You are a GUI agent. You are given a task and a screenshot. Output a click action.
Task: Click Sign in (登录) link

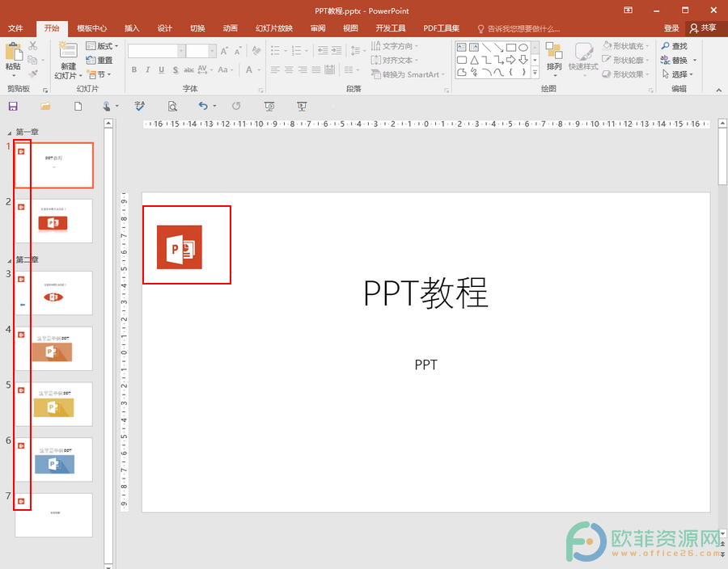[671, 28]
